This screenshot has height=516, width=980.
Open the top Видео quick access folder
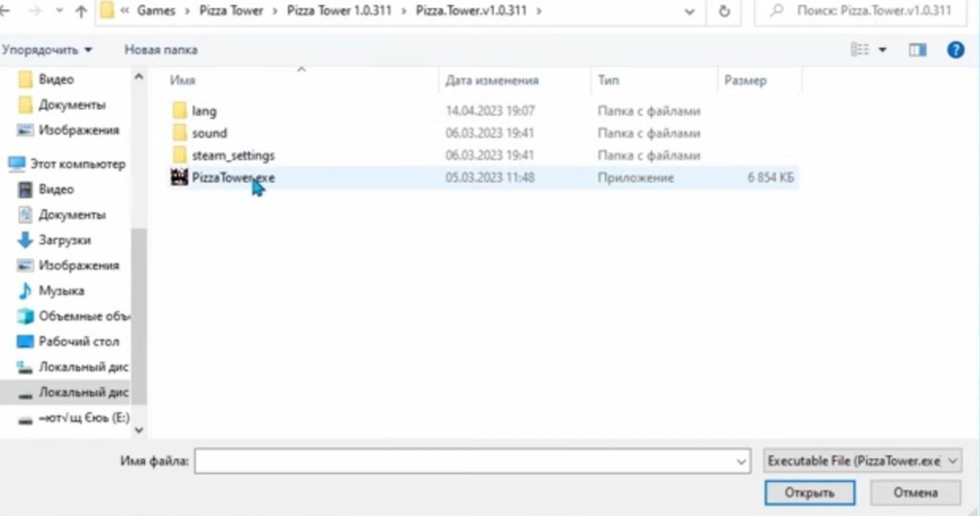[x=55, y=79]
